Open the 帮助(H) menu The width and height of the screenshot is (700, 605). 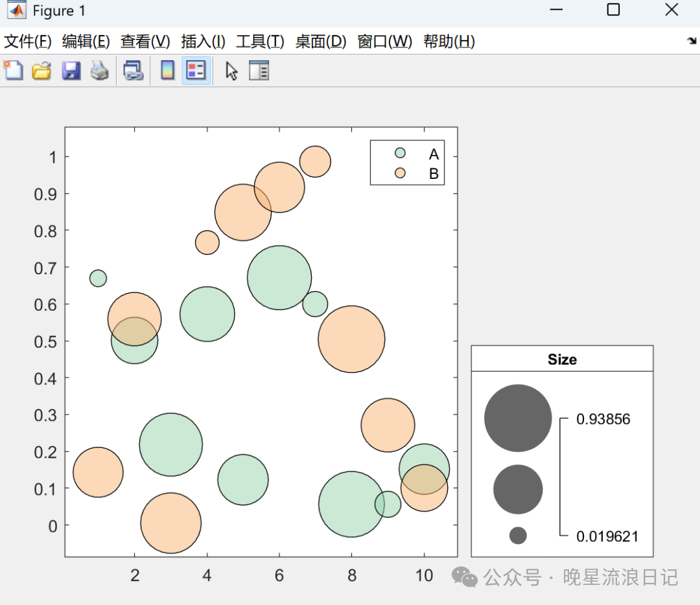449,42
